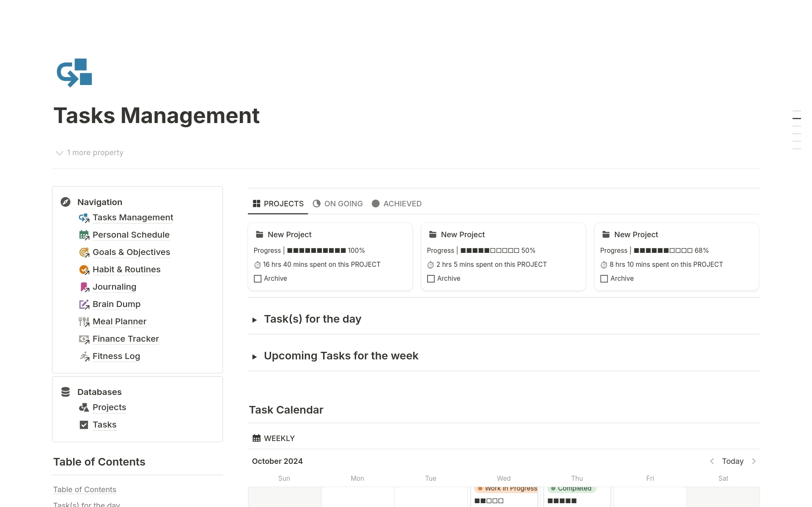
Task: Click the Goals & Objectives target icon
Action: pos(84,252)
